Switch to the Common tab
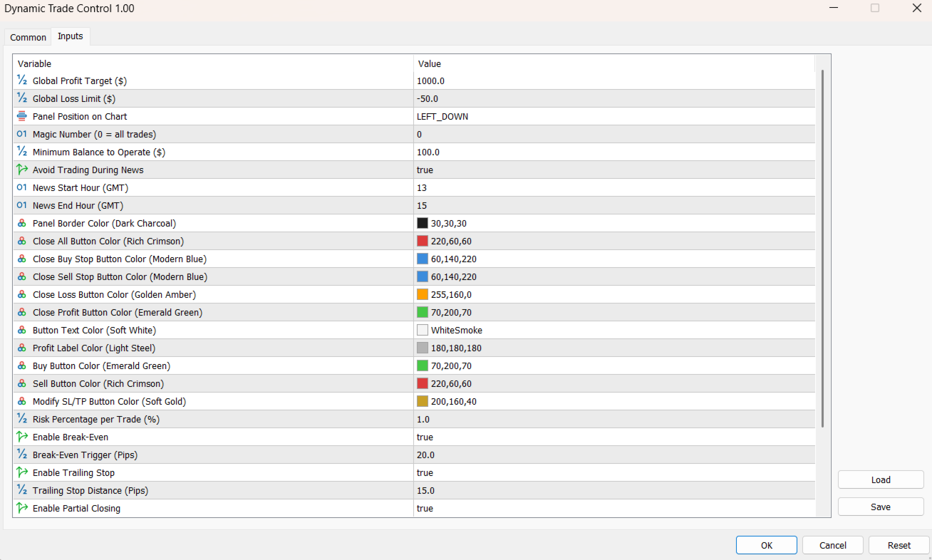 27,37
